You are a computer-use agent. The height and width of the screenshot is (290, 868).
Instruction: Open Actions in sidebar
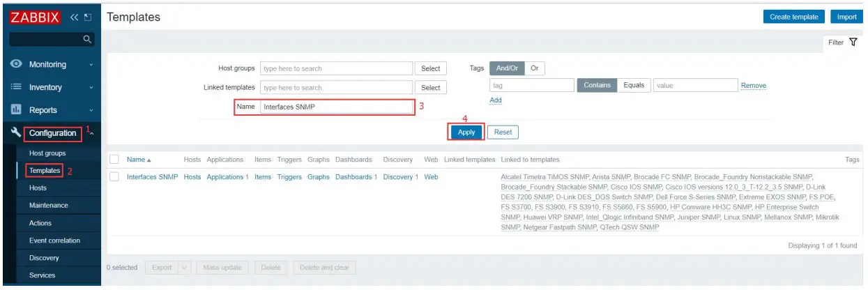pos(40,223)
